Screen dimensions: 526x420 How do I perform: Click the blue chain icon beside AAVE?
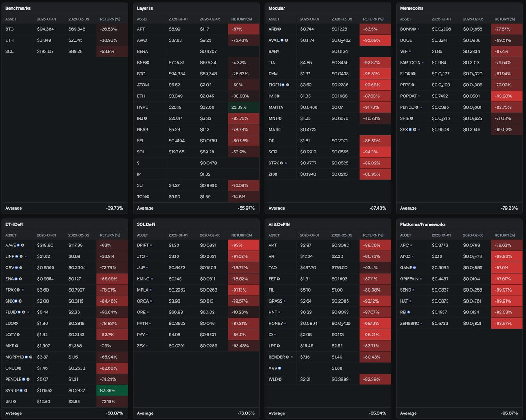pos(17,245)
